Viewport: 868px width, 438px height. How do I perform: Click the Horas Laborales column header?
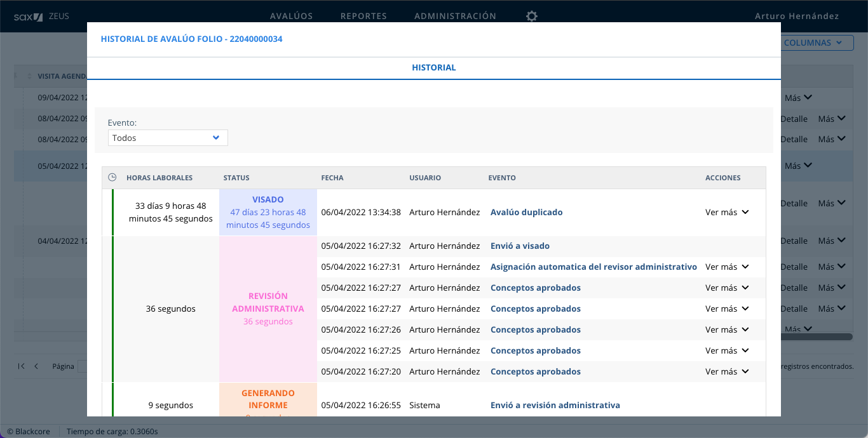click(x=159, y=178)
